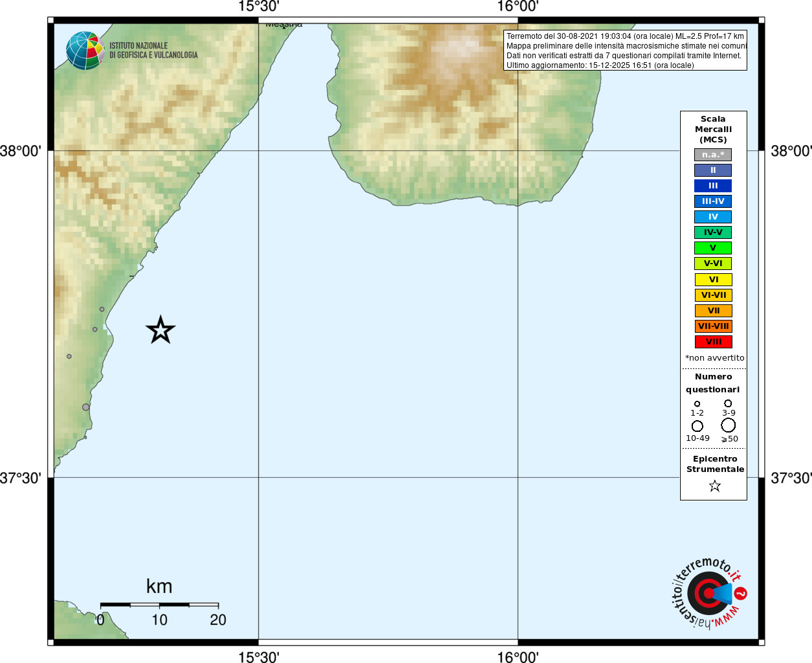This screenshot has height=663, width=812.
Task: Click the 15°30' label on the bottom edge
Action: 259,657
